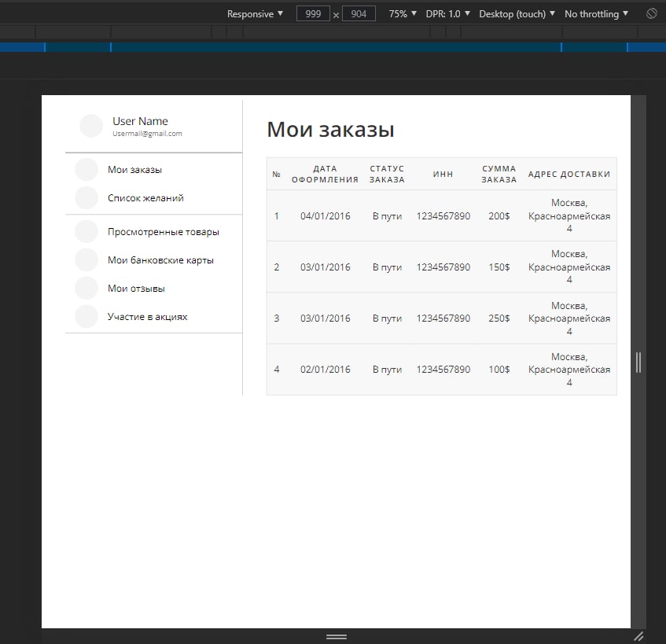Click the В пути status in order 1

click(x=387, y=215)
